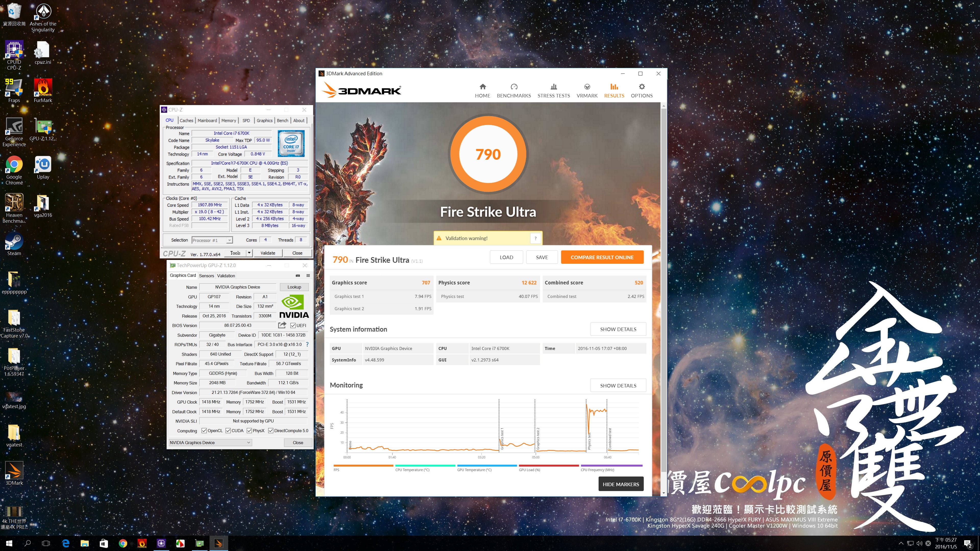The height and width of the screenshot is (551, 980).
Task: Click the taskbar clock showing 05:27
Action: click(946, 543)
